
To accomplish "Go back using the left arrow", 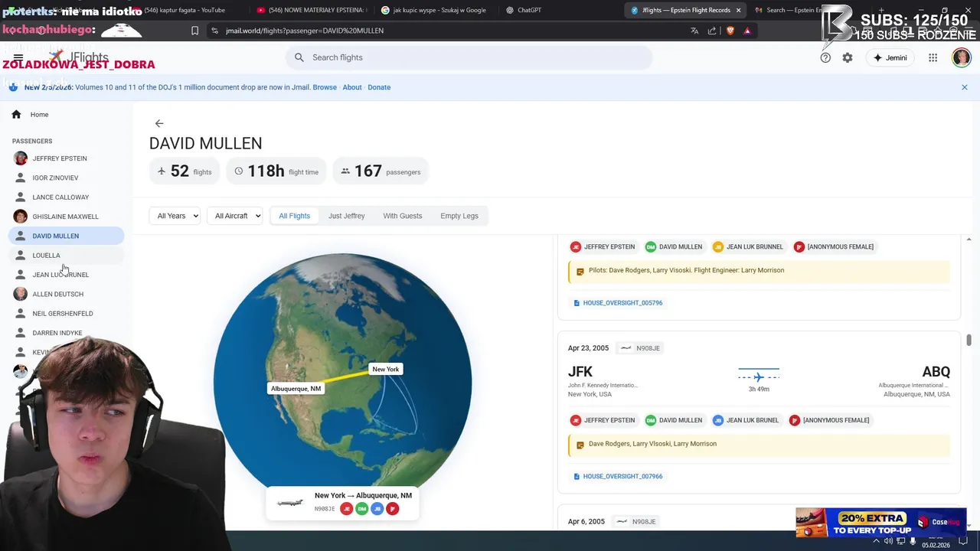I will pos(159,123).
